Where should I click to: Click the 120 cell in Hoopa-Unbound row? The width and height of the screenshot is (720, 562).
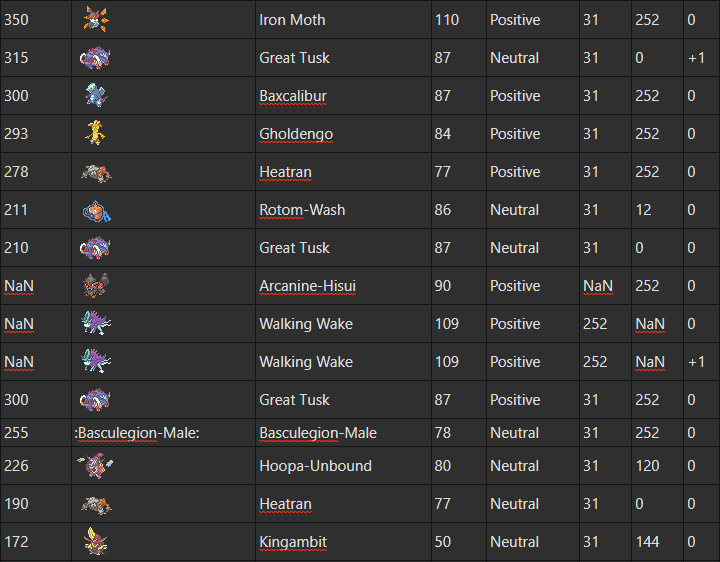[647, 466]
